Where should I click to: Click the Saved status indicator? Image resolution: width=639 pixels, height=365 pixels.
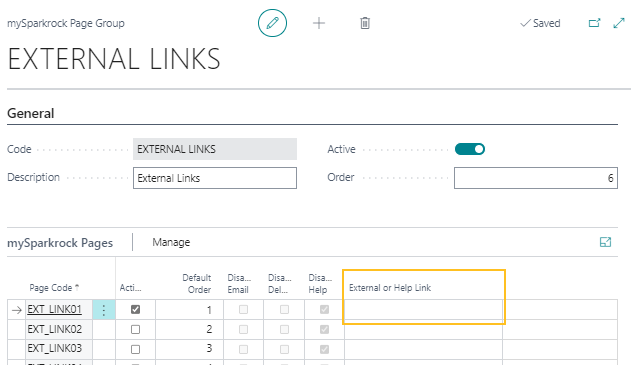pyautogui.click(x=540, y=23)
